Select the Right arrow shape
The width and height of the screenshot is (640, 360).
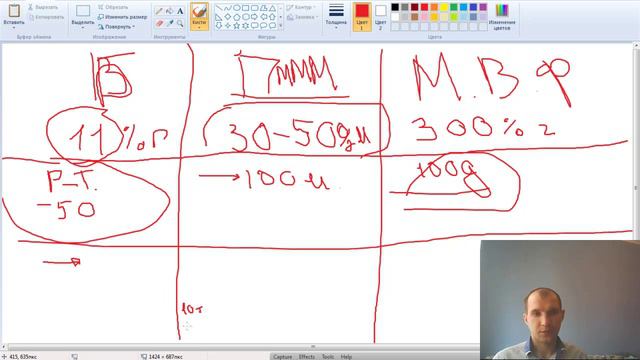[255, 17]
